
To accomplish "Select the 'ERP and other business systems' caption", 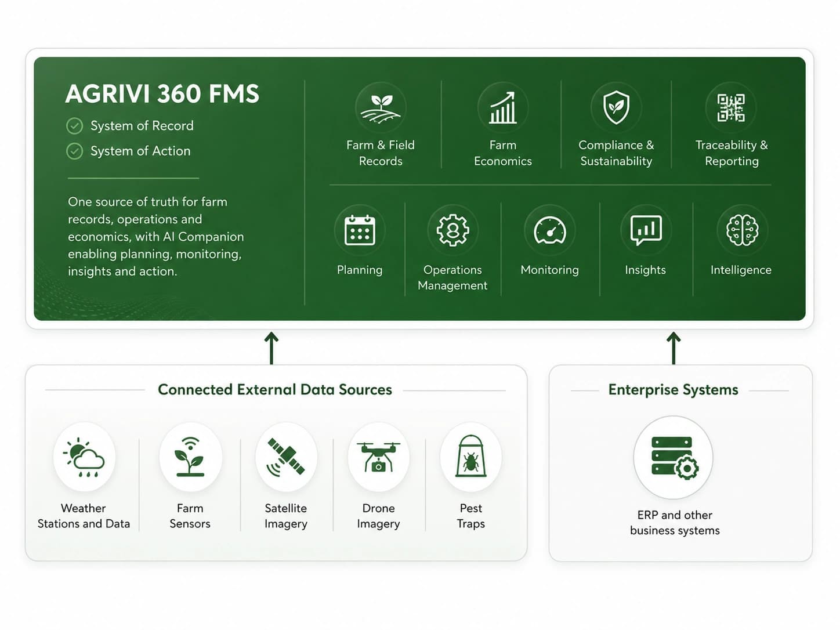I will [x=675, y=523].
